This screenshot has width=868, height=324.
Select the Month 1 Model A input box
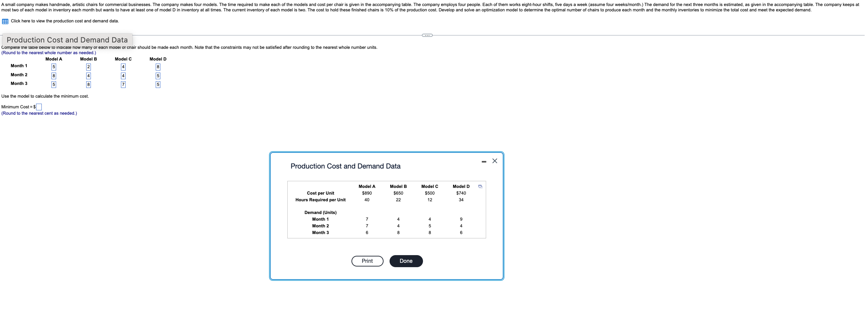click(x=53, y=67)
